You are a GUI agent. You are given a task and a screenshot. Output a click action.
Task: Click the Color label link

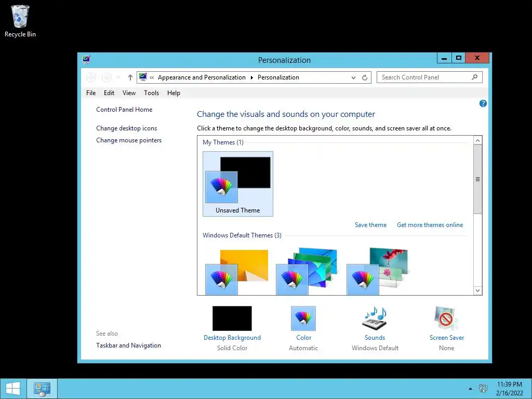click(303, 338)
